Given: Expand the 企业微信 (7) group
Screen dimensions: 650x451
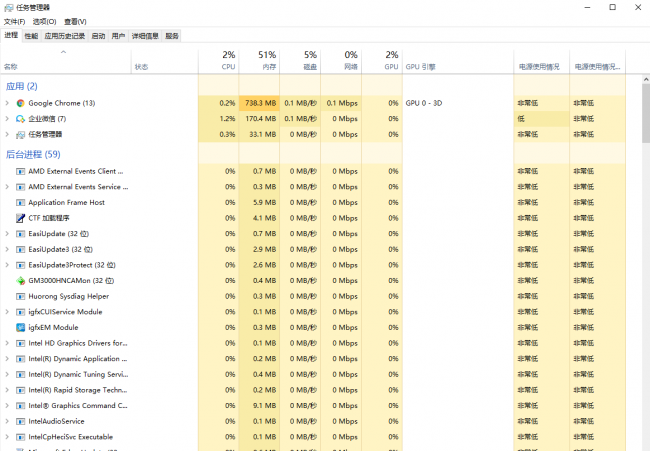Looking at the screenshot, I should (x=7, y=119).
